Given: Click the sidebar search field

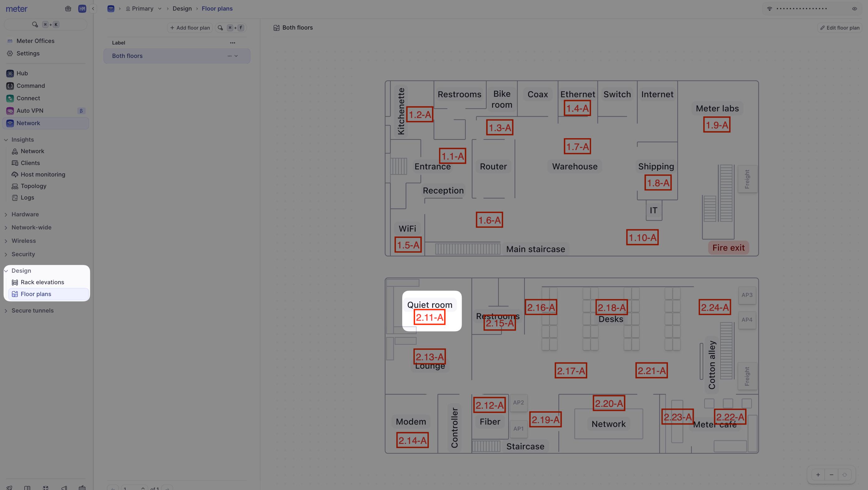Looking at the screenshot, I should click(45, 25).
